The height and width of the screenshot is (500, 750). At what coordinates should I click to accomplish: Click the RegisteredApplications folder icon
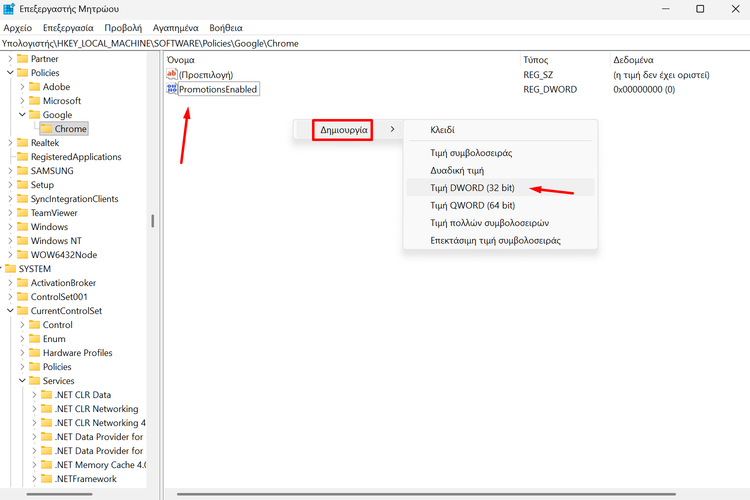22,156
